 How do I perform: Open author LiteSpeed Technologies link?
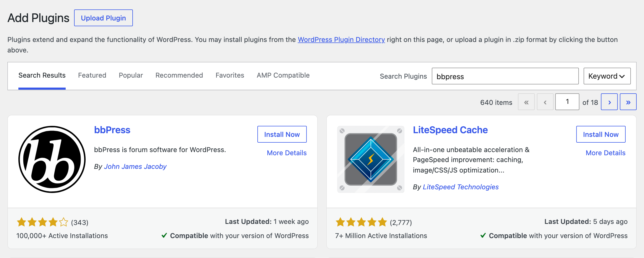pos(461,187)
